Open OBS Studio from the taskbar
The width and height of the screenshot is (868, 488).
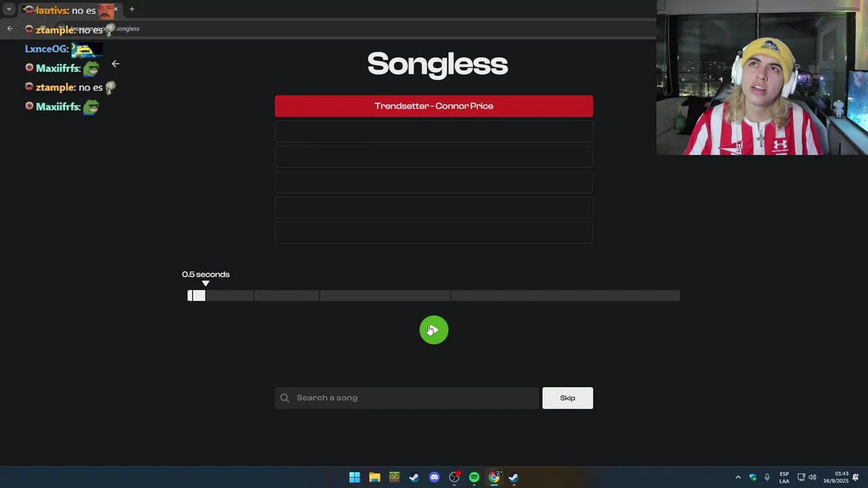coord(454,477)
